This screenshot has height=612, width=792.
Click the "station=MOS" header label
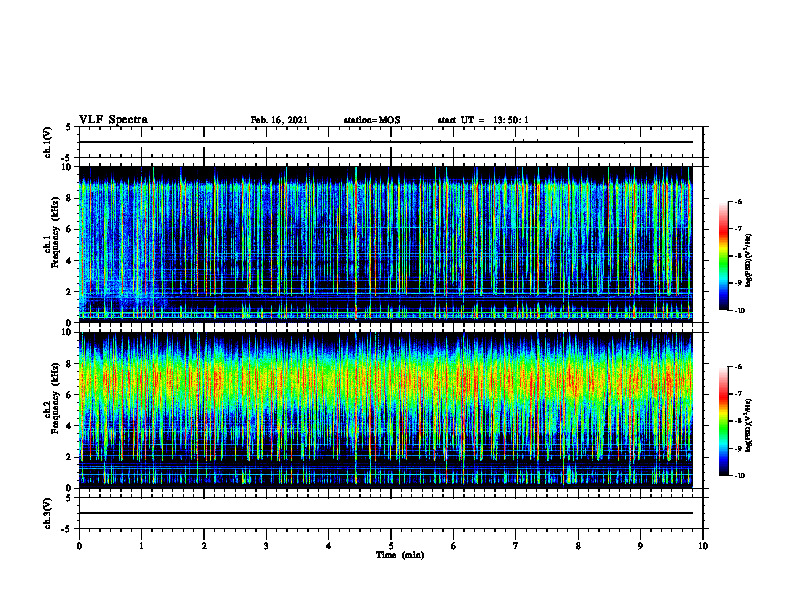372,120
